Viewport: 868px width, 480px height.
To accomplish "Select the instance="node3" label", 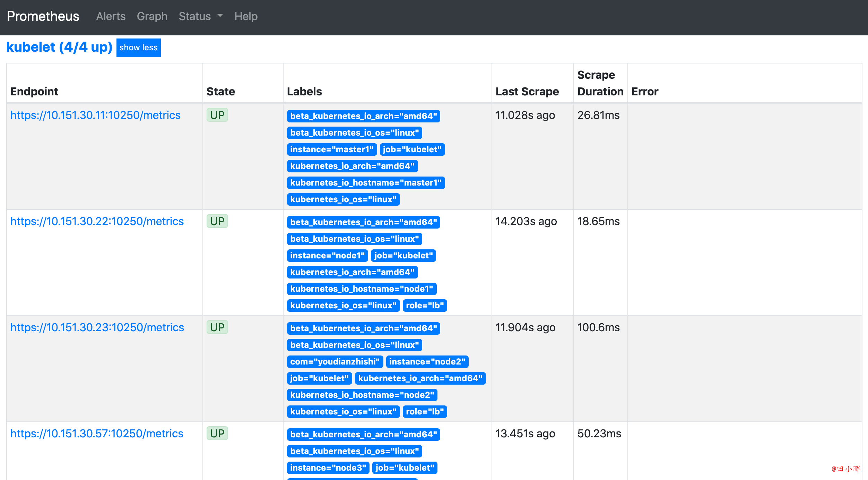I will (x=328, y=468).
